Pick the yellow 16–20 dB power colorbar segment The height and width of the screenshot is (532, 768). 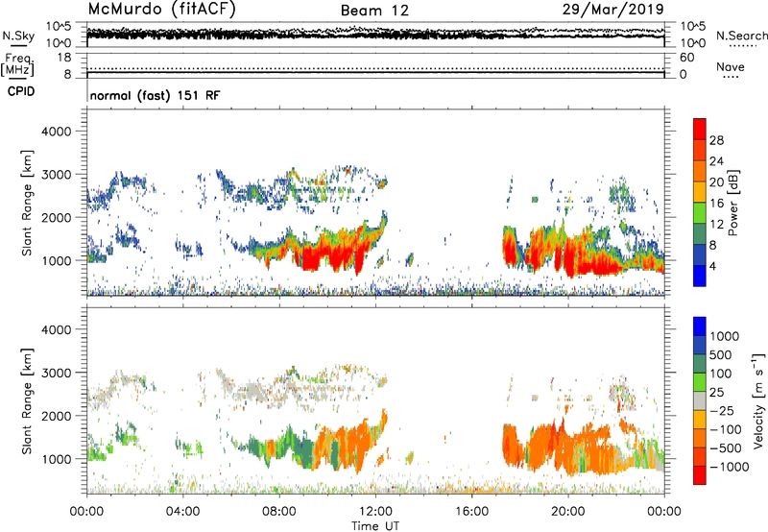pyautogui.click(x=700, y=192)
